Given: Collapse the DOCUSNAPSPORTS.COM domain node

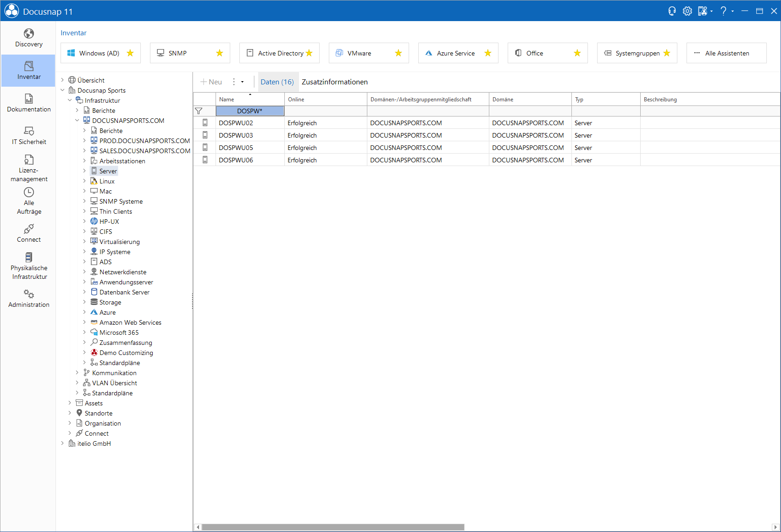Looking at the screenshot, I should coord(77,121).
